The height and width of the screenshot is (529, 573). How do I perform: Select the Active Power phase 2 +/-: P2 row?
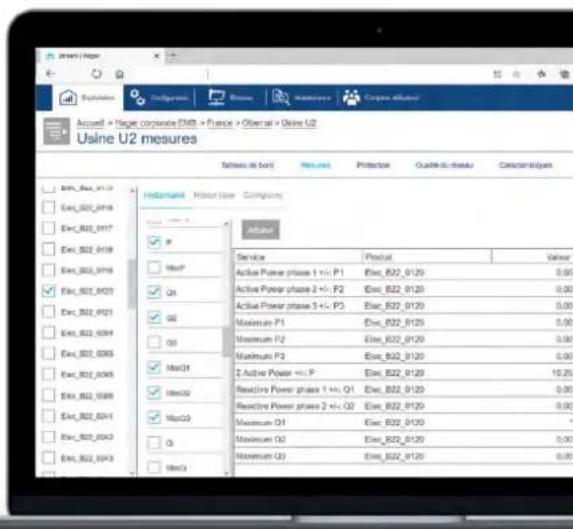point(403,289)
